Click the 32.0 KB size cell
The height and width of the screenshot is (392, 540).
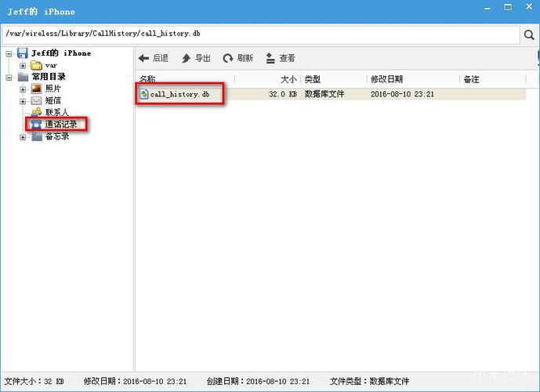[x=283, y=94]
